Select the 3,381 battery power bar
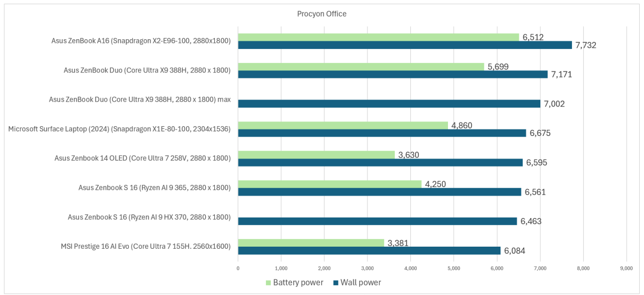Image resolution: width=644 pixels, height=295 pixels. [x=312, y=243]
